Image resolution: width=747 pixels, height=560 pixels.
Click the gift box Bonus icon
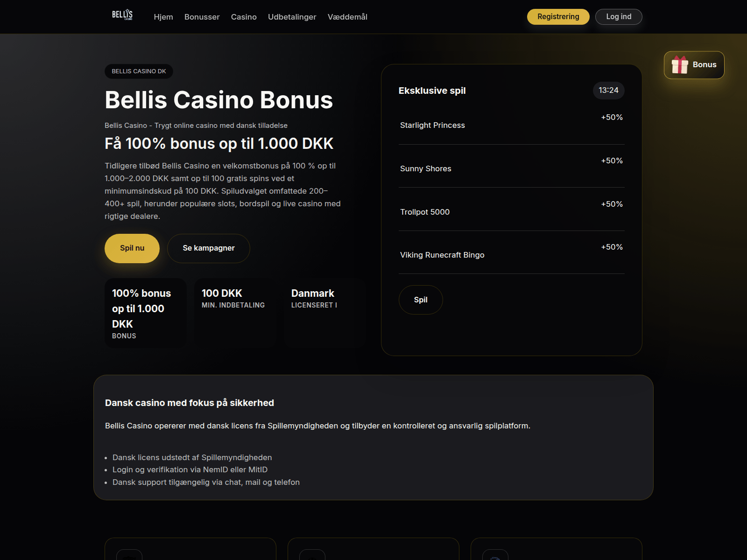[680, 65]
